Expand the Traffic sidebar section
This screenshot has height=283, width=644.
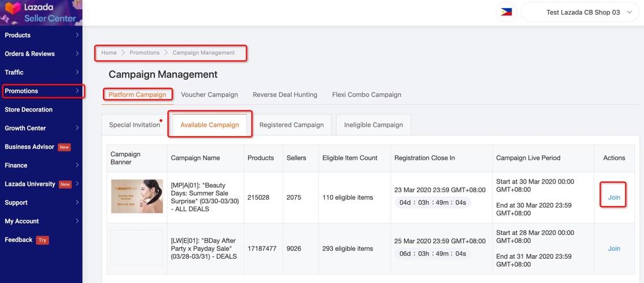(x=42, y=72)
